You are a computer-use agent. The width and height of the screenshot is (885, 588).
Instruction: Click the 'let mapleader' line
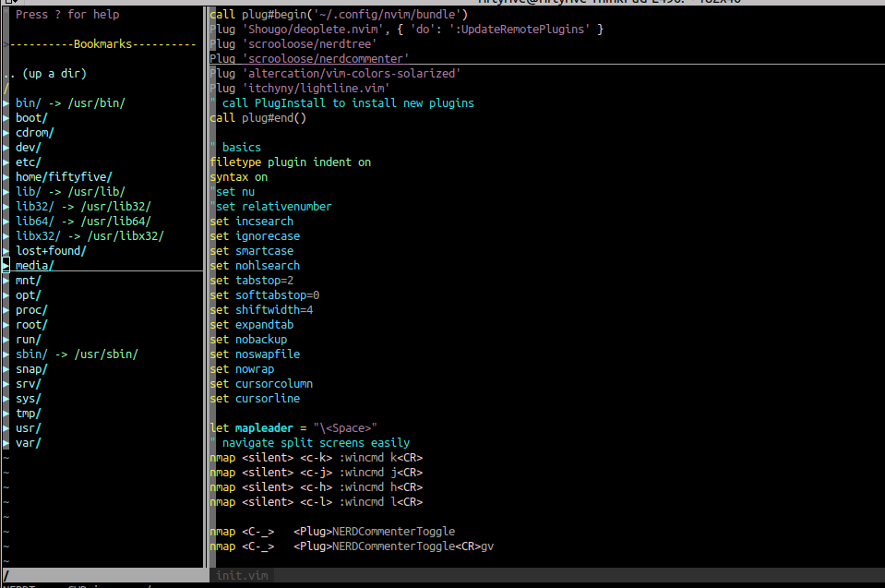[x=293, y=428]
